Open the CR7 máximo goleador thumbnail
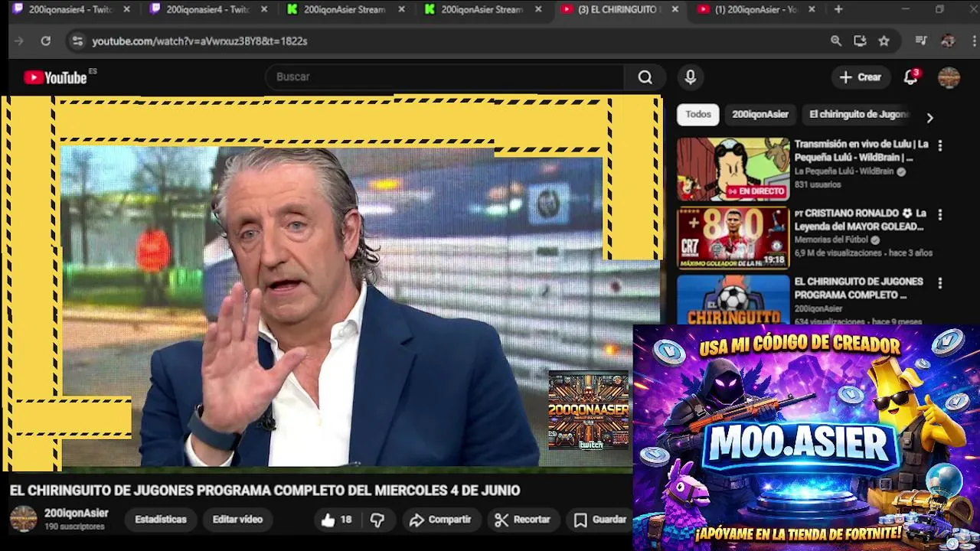This screenshot has height=551, width=980. click(x=733, y=238)
